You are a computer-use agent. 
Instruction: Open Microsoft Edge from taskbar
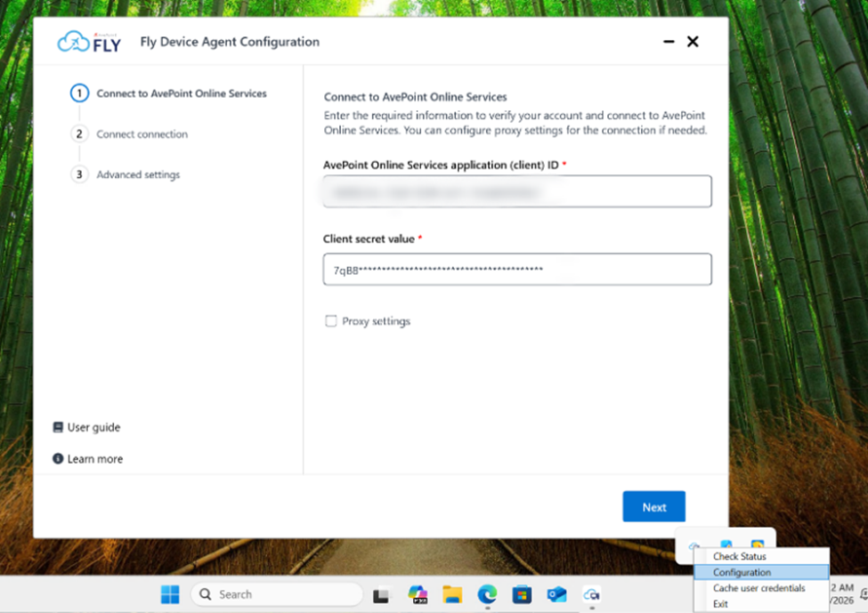click(487, 594)
